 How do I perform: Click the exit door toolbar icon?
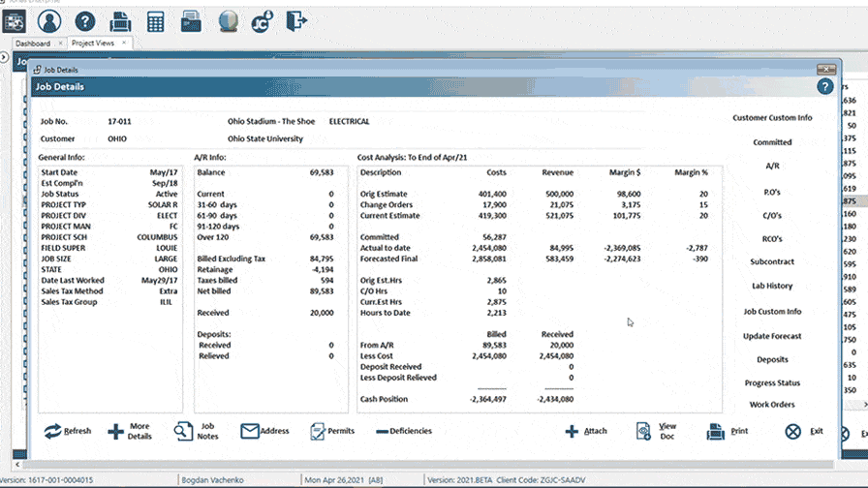pyautogui.click(x=296, y=21)
